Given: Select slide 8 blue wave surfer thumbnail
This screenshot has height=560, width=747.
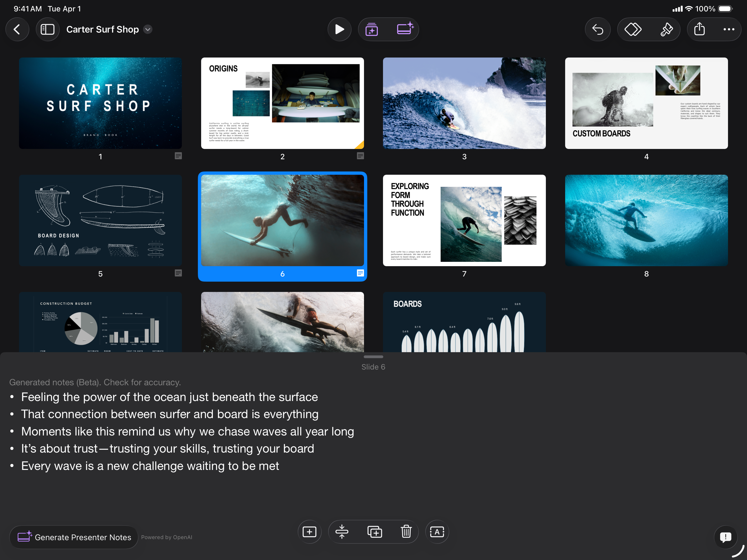Looking at the screenshot, I should tap(646, 220).
